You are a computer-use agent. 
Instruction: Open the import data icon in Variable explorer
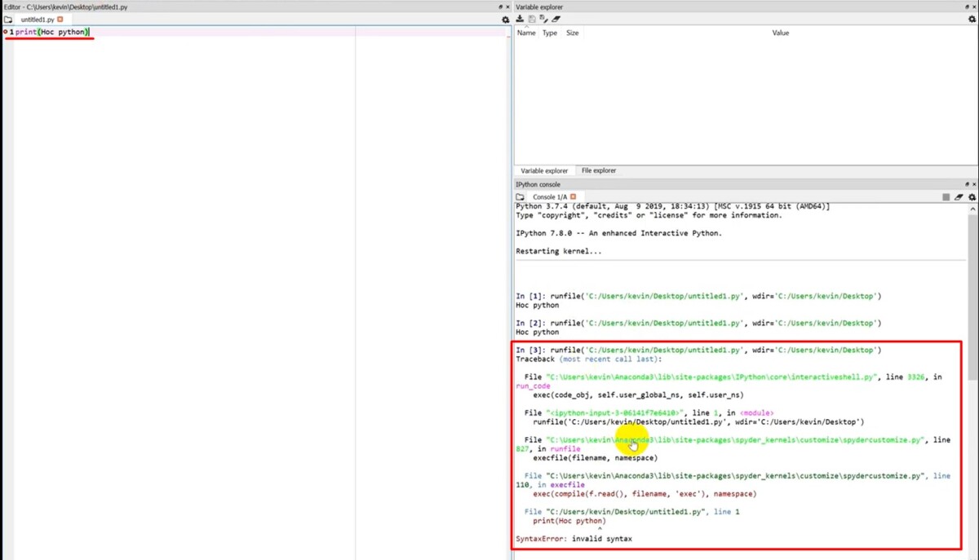coord(519,18)
